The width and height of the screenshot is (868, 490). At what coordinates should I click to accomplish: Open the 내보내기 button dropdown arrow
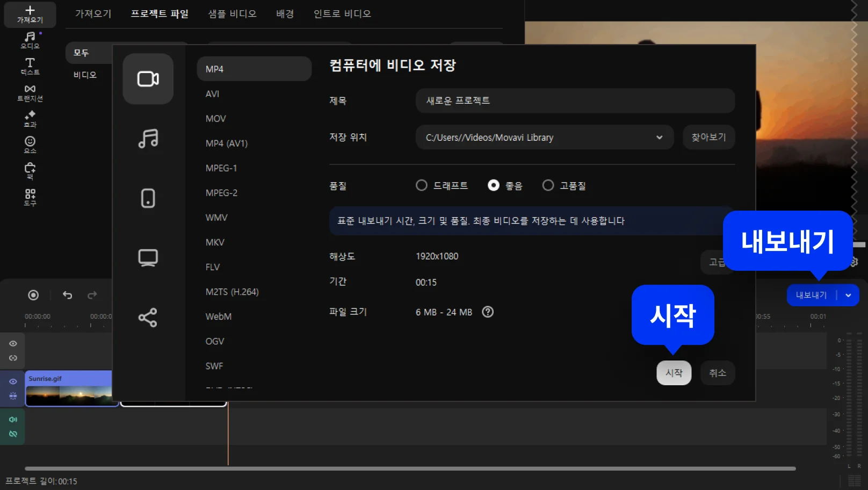[848, 295]
